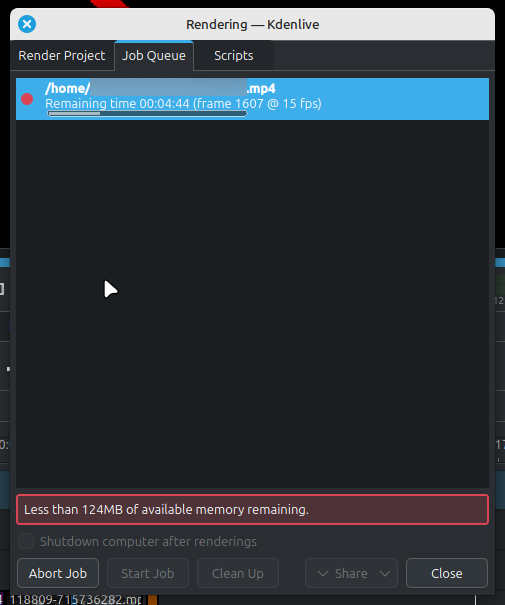Image resolution: width=505 pixels, height=605 pixels.
Task: Click the empty job queue list area
Action: (252, 304)
